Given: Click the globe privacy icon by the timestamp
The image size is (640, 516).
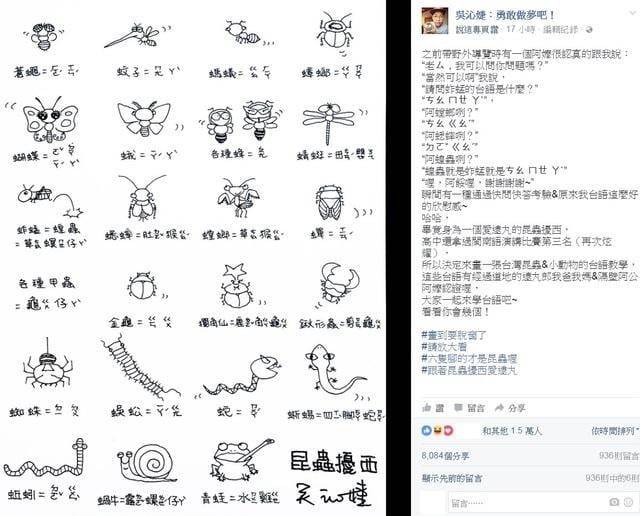Looking at the screenshot, I should click(589, 29).
